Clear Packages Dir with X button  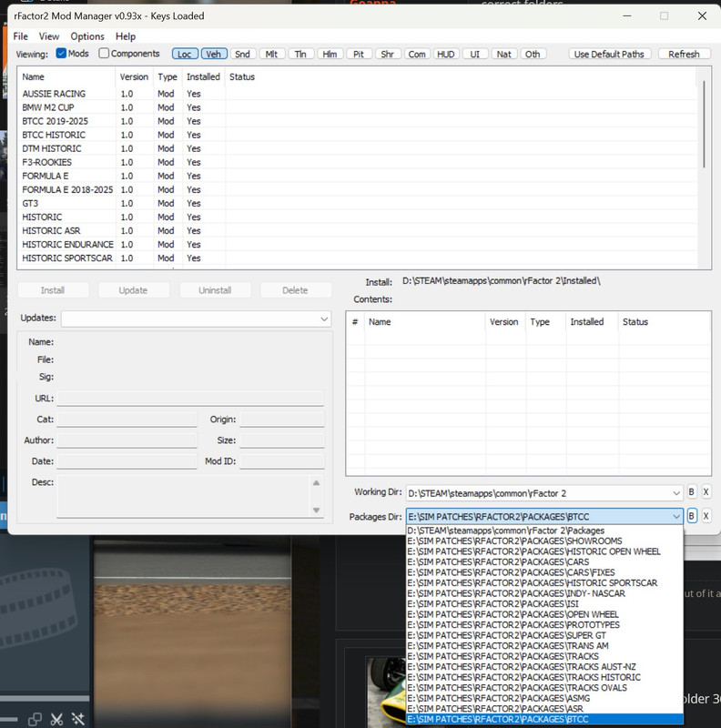click(x=706, y=516)
